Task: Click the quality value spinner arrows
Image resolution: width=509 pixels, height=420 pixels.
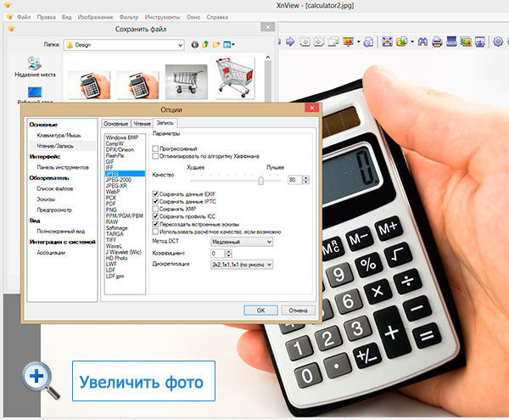Action: coord(305,180)
